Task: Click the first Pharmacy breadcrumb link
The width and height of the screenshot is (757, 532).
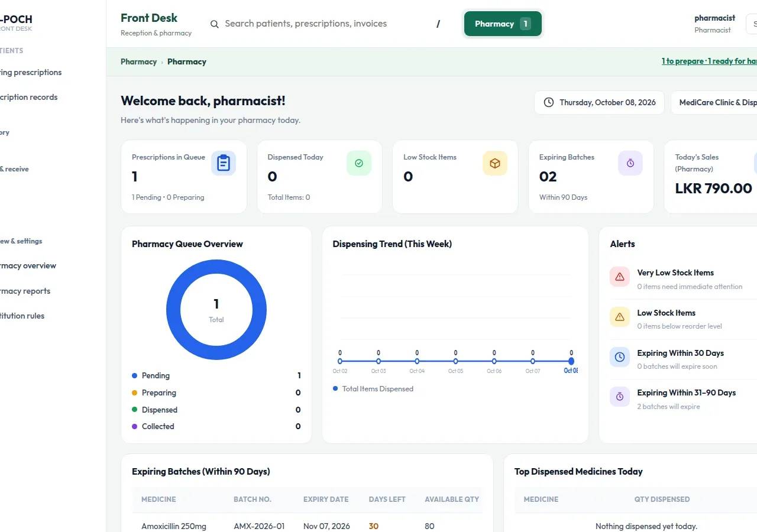Action: pyautogui.click(x=138, y=61)
